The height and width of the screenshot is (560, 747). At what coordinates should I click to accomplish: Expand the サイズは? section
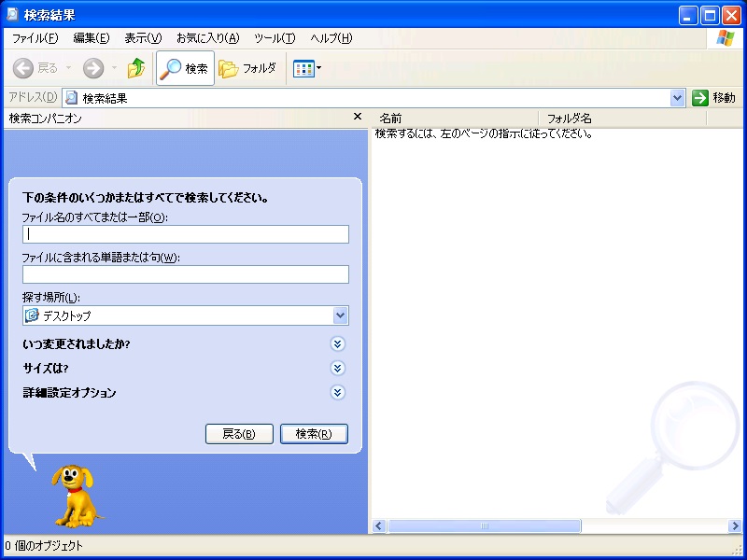338,369
